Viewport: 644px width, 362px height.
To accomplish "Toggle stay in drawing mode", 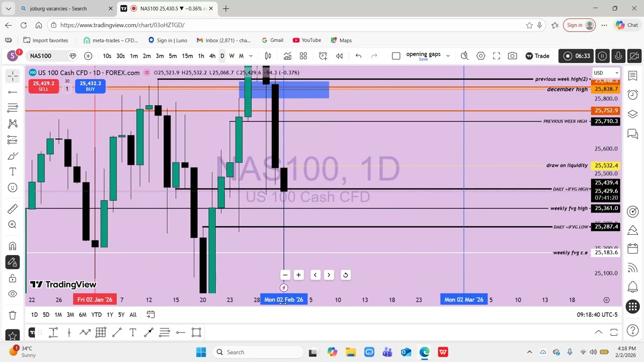I will 13,262.
